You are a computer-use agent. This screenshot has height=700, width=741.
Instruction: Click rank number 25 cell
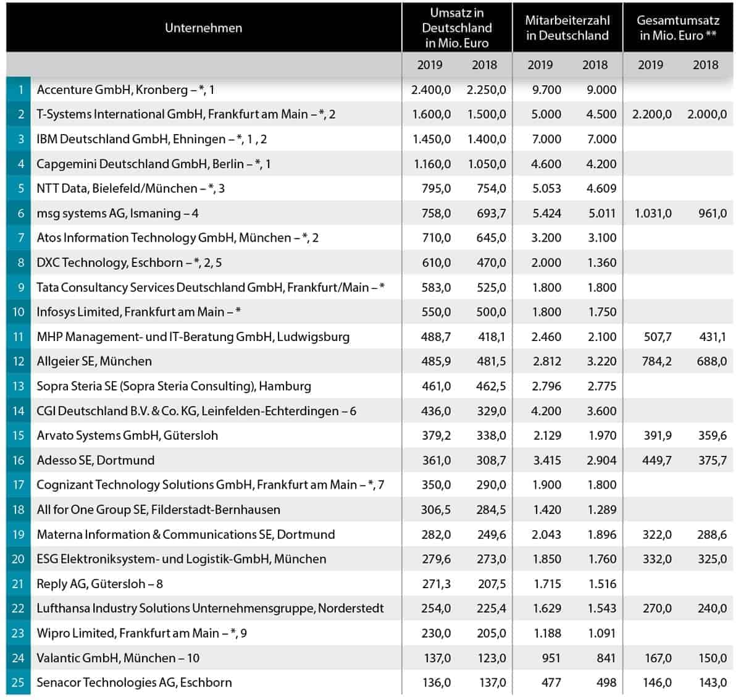[19, 683]
